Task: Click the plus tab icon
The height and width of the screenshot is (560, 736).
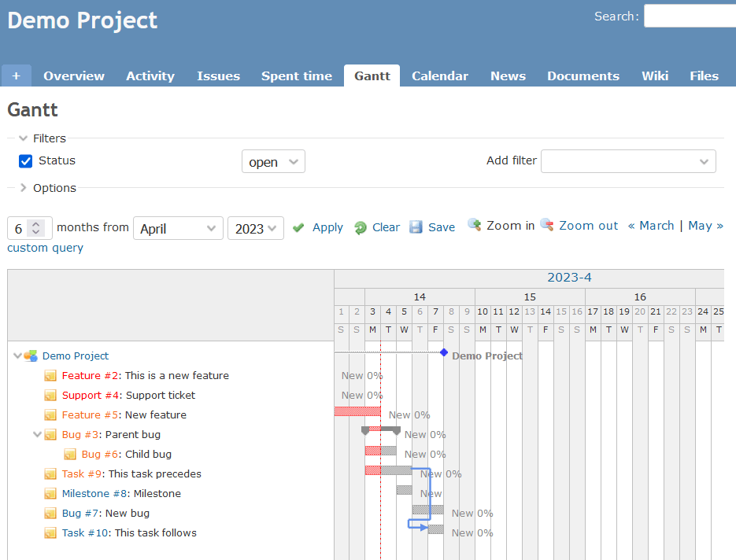Action: [16, 75]
